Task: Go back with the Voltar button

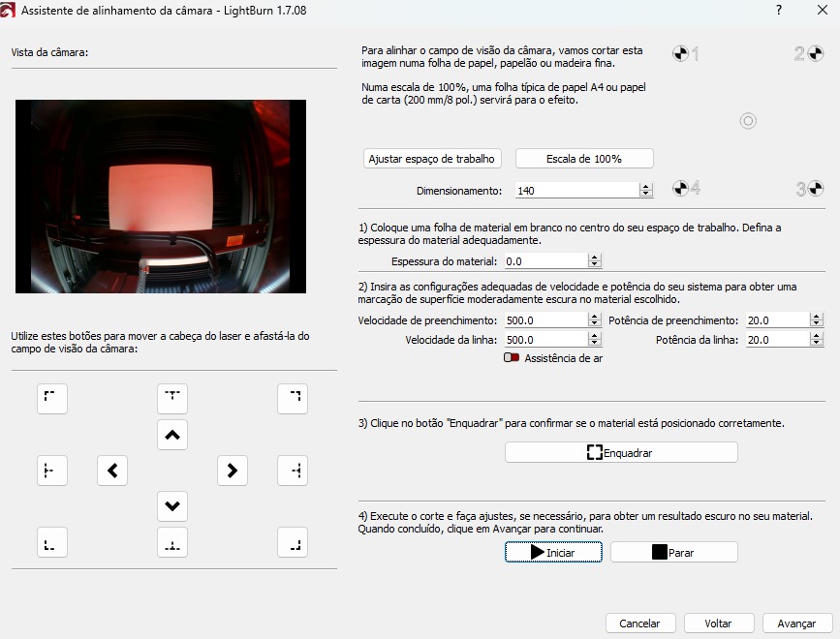Action: click(x=718, y=623)
